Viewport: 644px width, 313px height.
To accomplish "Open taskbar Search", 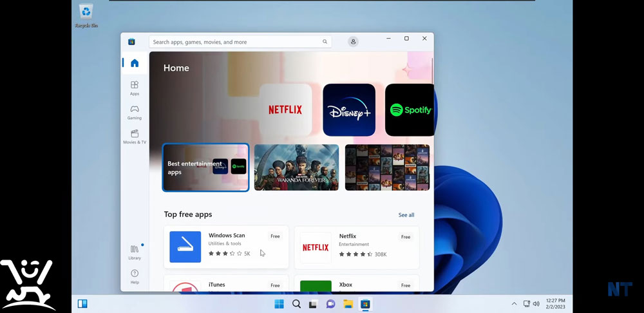I will click(296, 304).
